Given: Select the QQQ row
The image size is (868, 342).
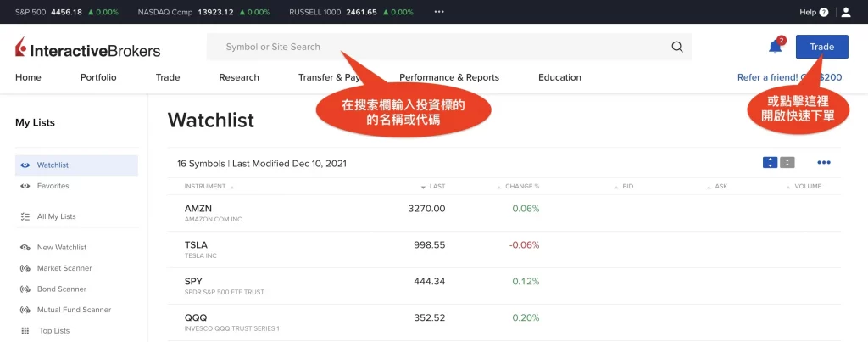Looking at the screenshot, I should [504, 322].
